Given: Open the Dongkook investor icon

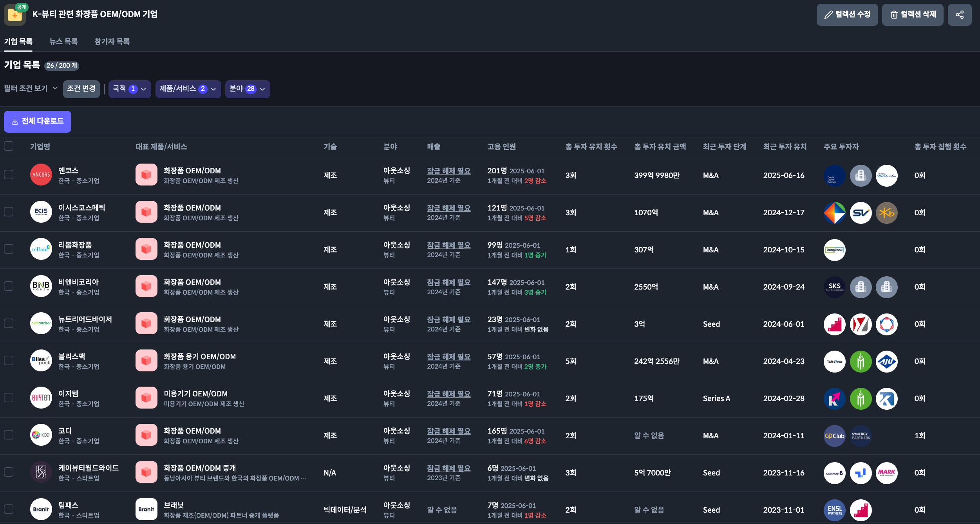Looking at the screenshot, I should pos(834,250).
